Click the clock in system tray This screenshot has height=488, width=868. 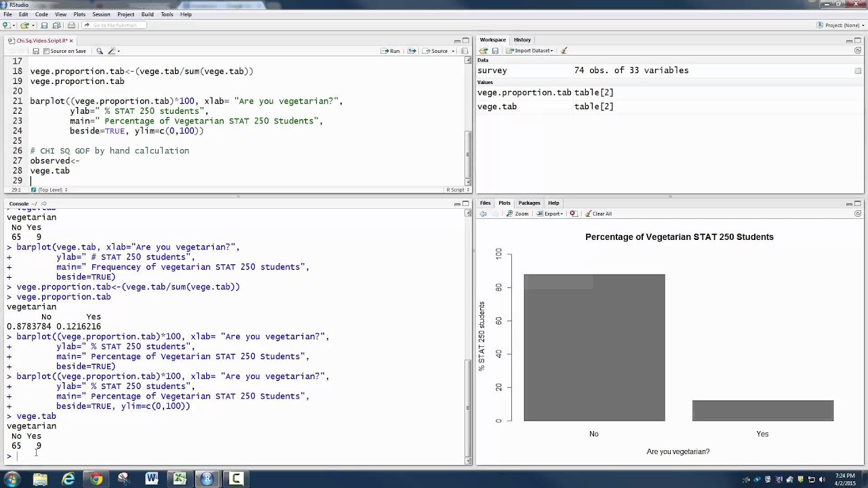[x=846, y=479]
